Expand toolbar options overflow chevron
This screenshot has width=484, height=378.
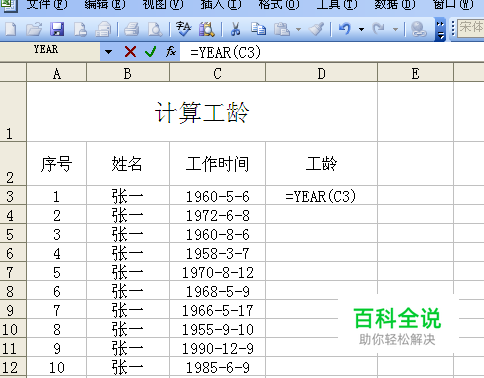(x=440, y=29)
